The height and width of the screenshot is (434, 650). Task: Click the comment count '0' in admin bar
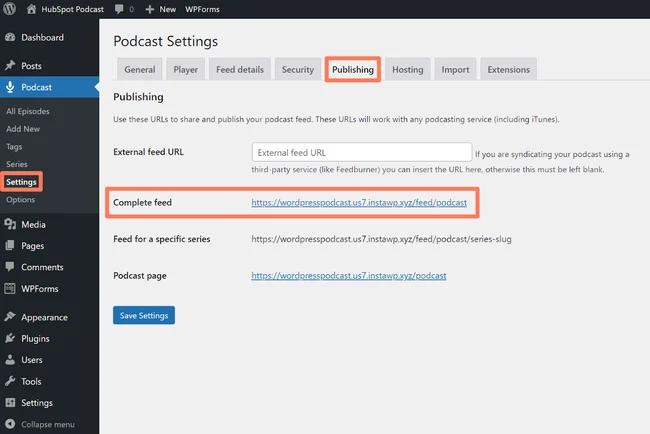click(x=131, y=9)
